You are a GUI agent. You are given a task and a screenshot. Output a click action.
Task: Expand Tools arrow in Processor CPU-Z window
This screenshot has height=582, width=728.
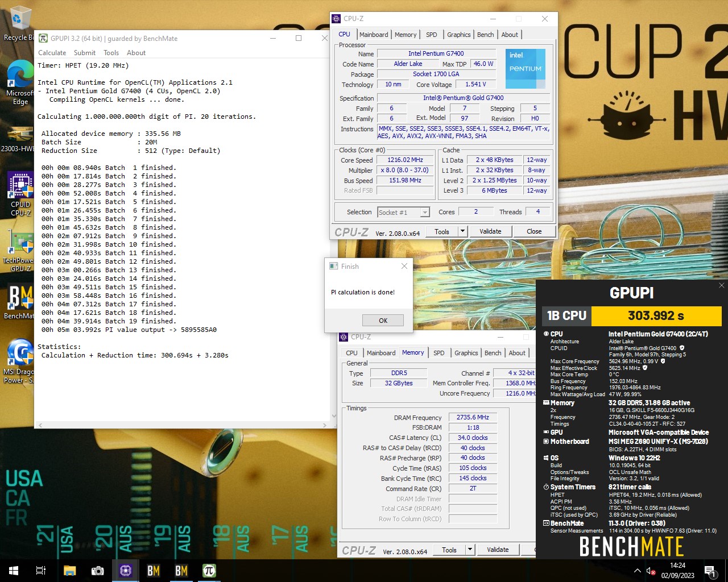point(462,231)
